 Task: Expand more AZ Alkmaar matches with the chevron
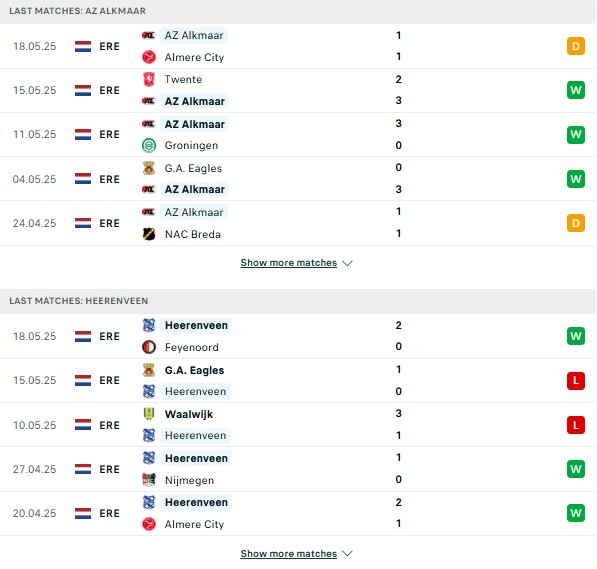click(x=347, y=263)
